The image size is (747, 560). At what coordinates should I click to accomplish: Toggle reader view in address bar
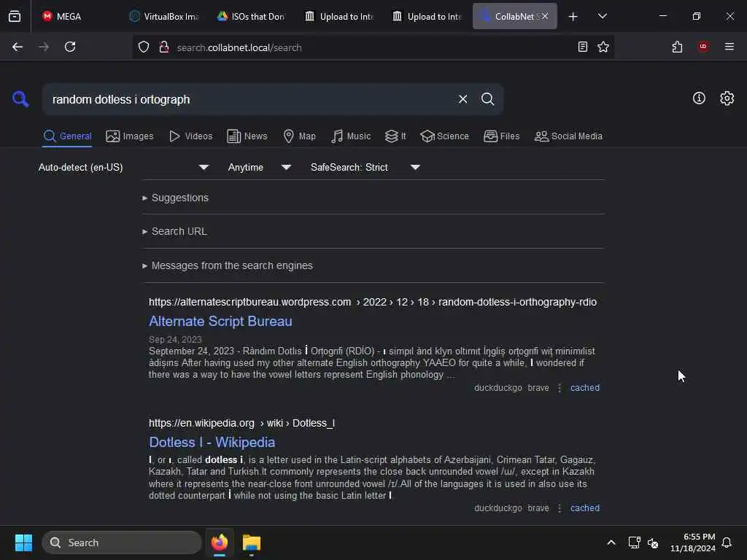click(582, 47)
